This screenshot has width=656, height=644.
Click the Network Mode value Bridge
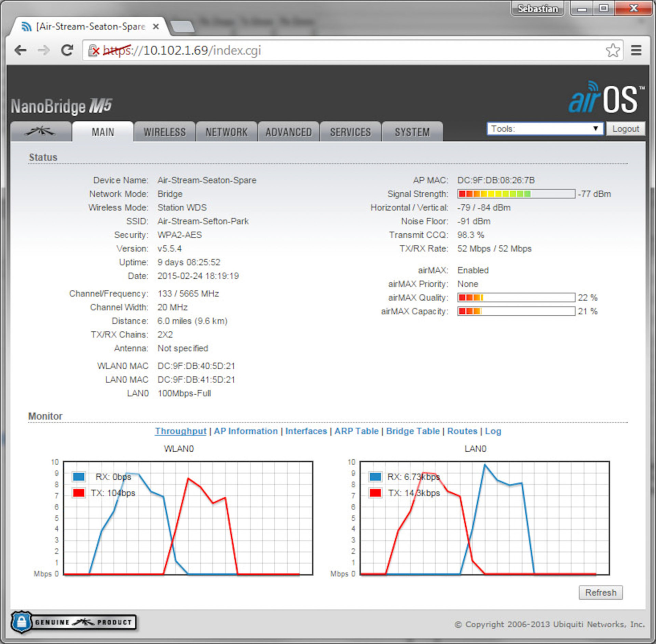click(170, 194)
